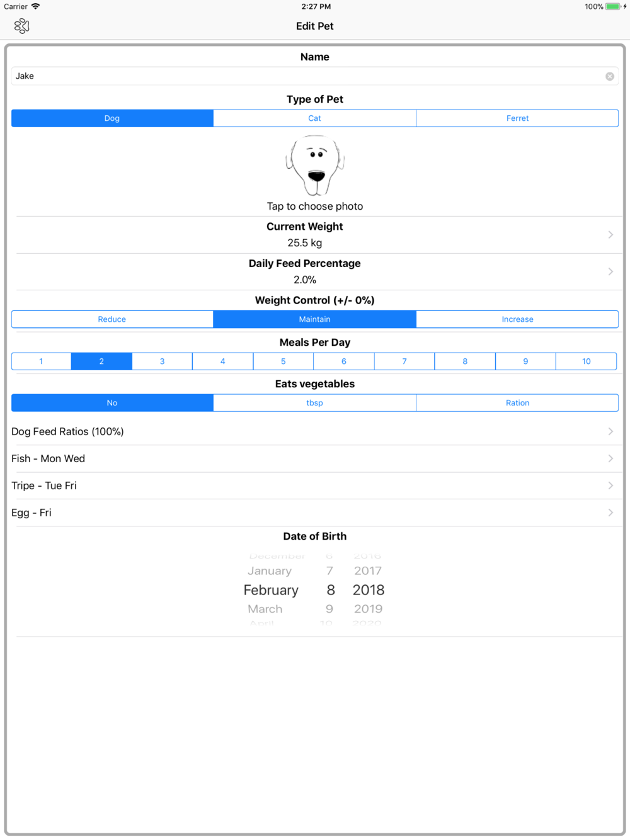The height and width of the screenshot is (840, 630).
Task: Check the battery status icon
Action: (x=613, y=6)
